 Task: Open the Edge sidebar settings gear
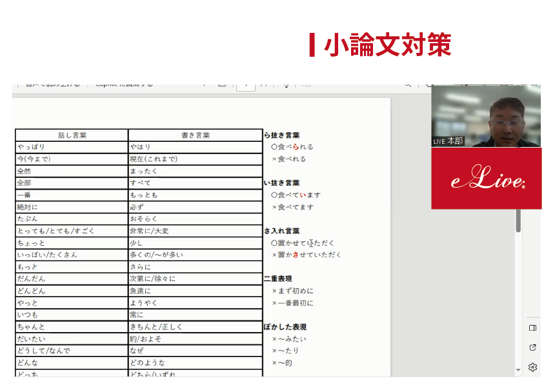[532, 367]
